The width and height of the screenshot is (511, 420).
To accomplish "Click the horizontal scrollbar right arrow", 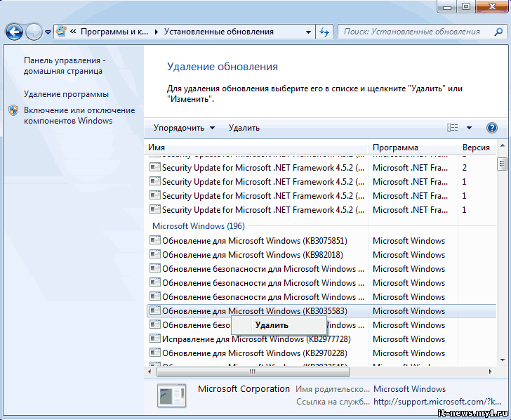I will pyautogui.click(x=491, y=372).
